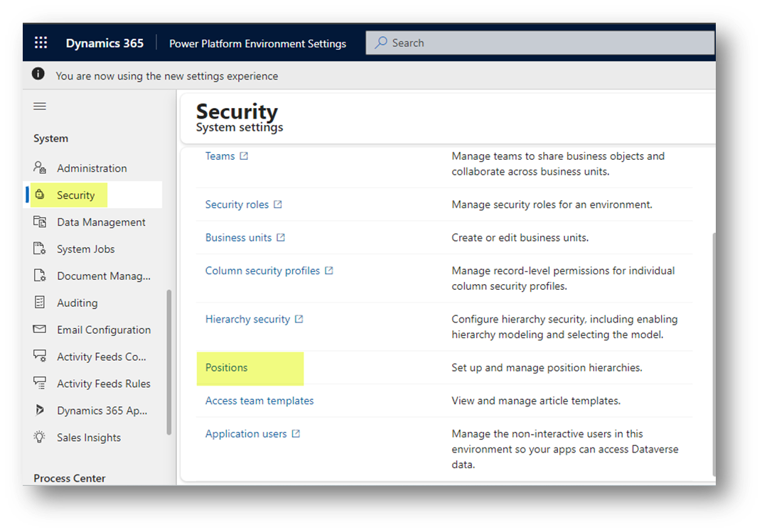Open the Access team templates link
This screenshot has height=532, width=762.
point(259,401)
